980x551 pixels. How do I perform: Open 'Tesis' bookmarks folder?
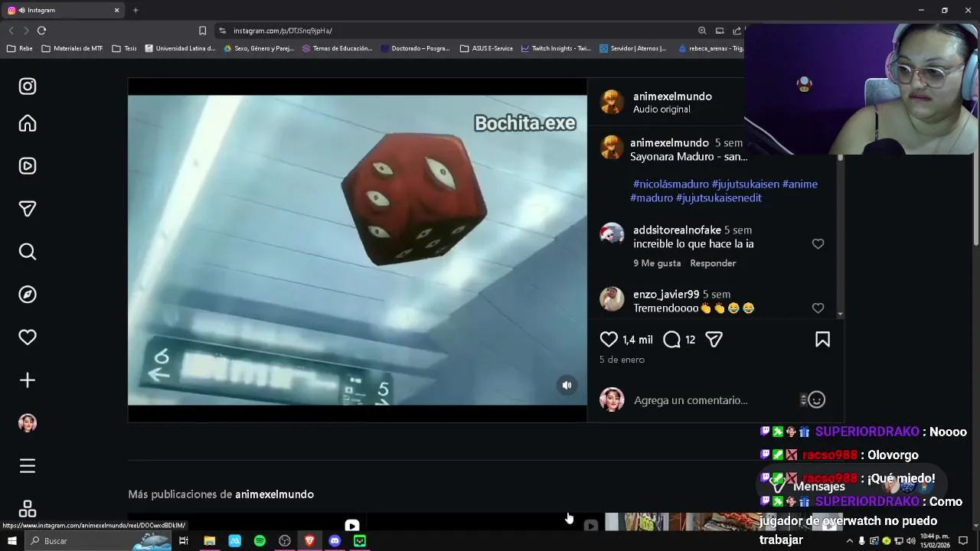pos(124,48)
